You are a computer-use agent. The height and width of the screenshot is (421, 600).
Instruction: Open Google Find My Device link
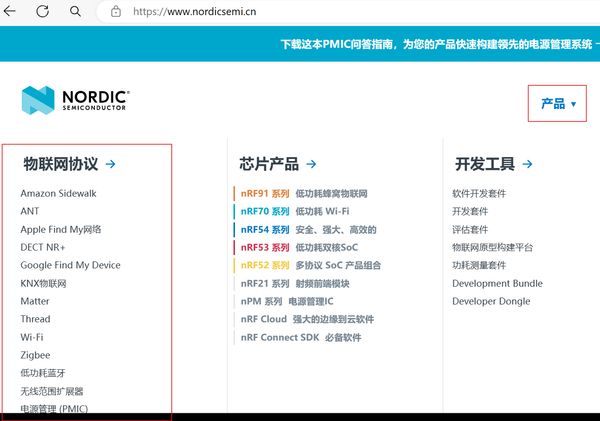70,265
